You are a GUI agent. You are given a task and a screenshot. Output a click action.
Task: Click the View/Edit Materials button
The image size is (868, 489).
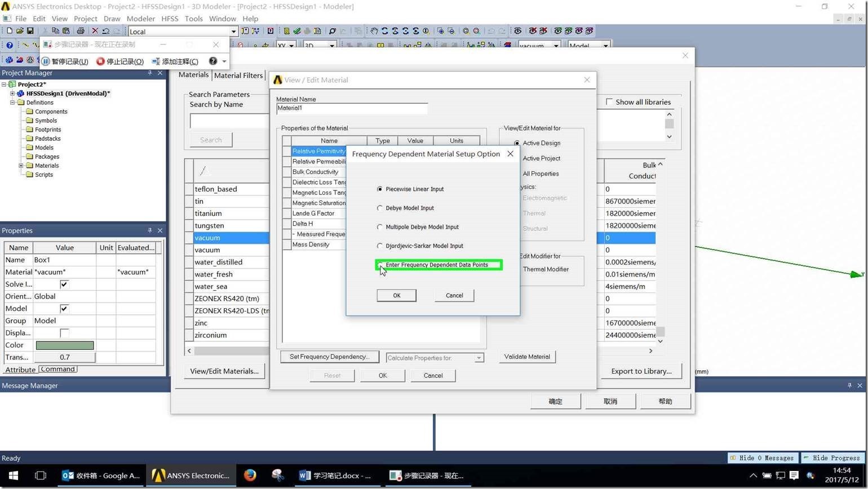click(224, 371)
